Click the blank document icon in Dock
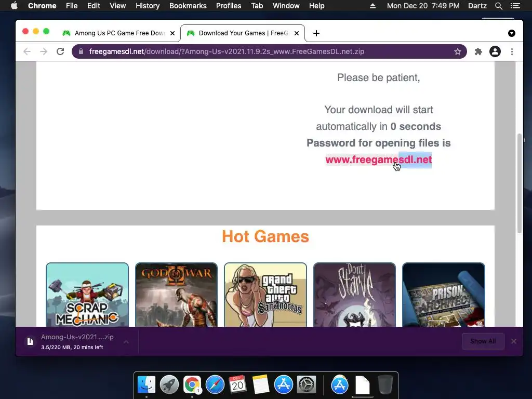Image resolution: width=532 pixels, height=399 pixels. click(x=362, y=385)
